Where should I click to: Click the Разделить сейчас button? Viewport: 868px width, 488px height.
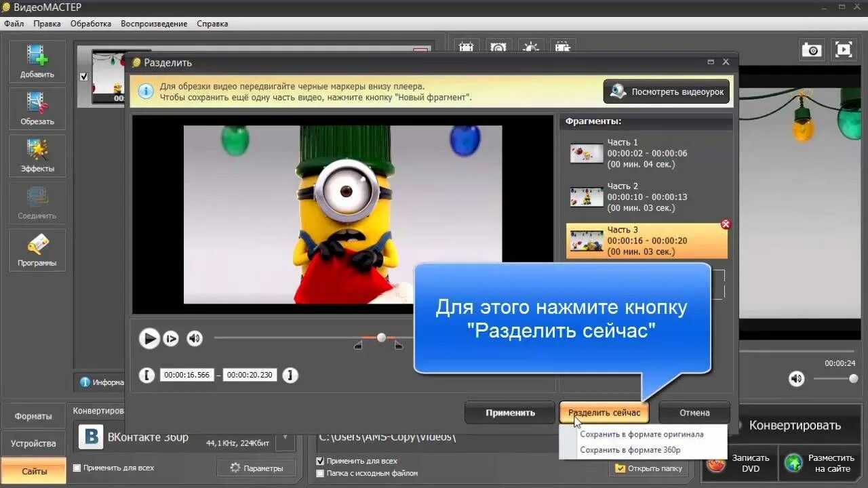tap(604, 412)
